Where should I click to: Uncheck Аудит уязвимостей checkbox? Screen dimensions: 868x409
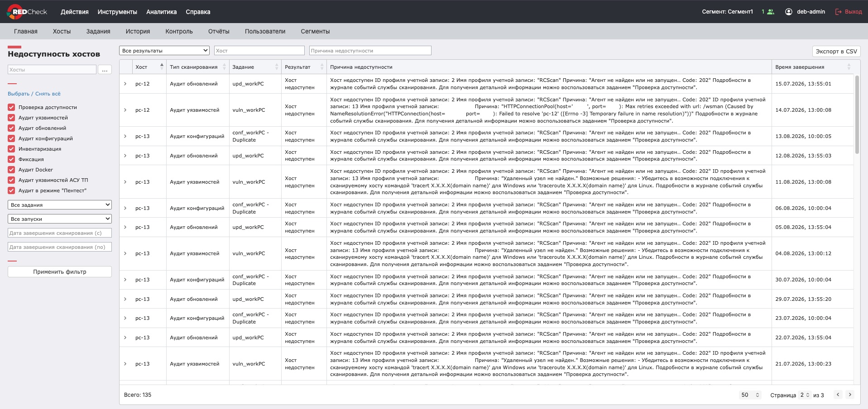click(11, 118)
